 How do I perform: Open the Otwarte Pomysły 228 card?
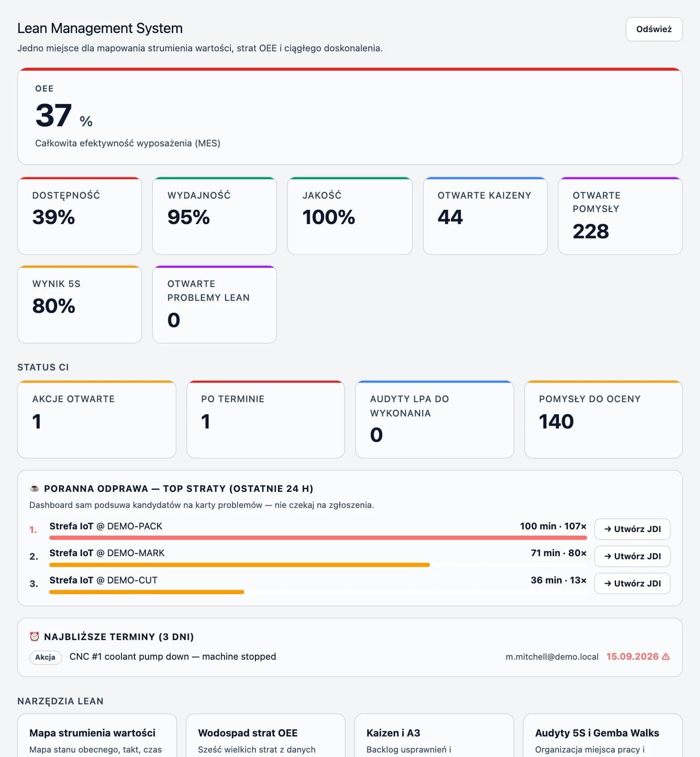[620, 216]
